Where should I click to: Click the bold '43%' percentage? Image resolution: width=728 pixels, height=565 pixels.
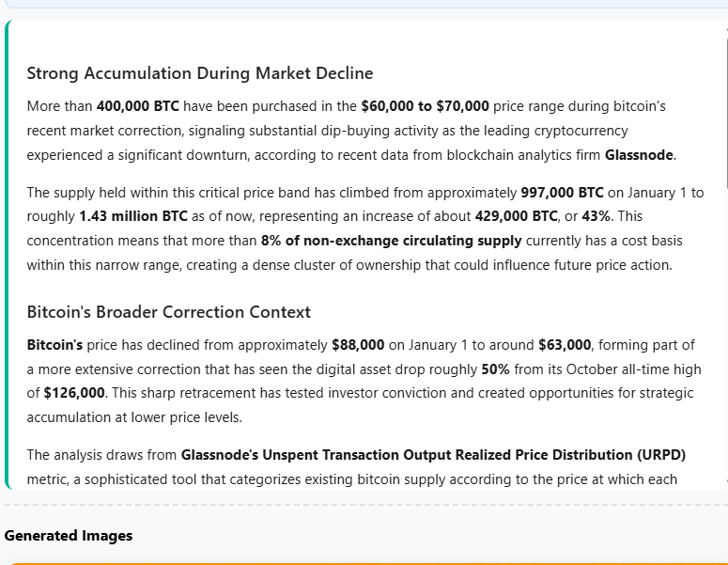pyautogui.click(x=569, y=217)
